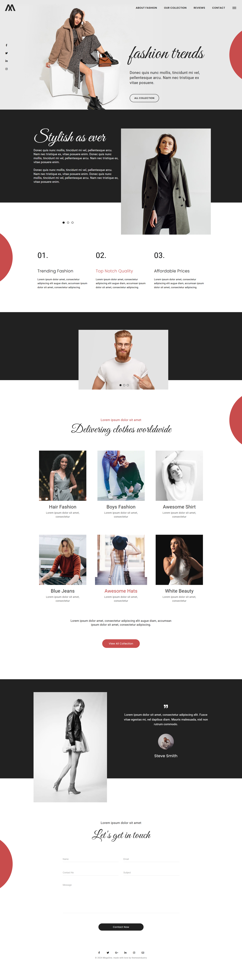Select second slide dot under Stylish section

coord(68,223)
